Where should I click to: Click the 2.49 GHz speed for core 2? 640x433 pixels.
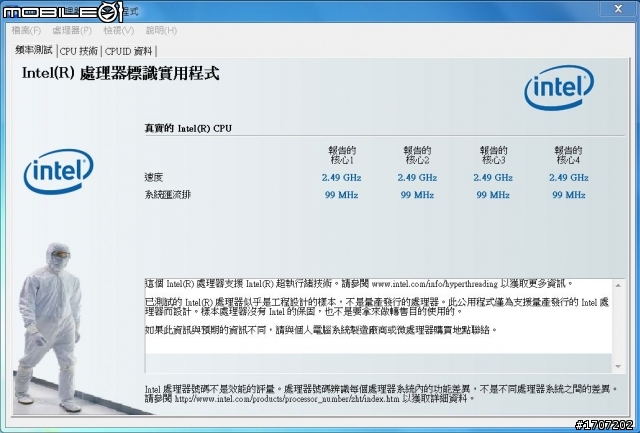tap(417, 178)
